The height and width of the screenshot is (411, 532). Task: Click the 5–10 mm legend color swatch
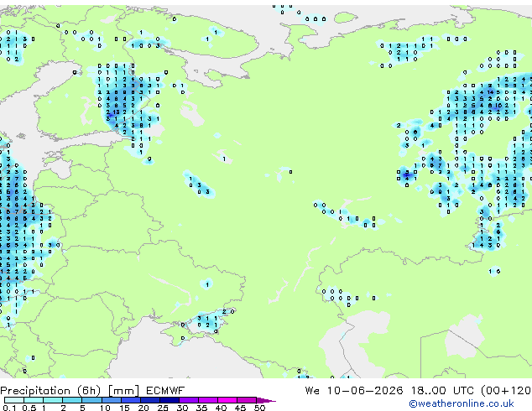point(91,400)
